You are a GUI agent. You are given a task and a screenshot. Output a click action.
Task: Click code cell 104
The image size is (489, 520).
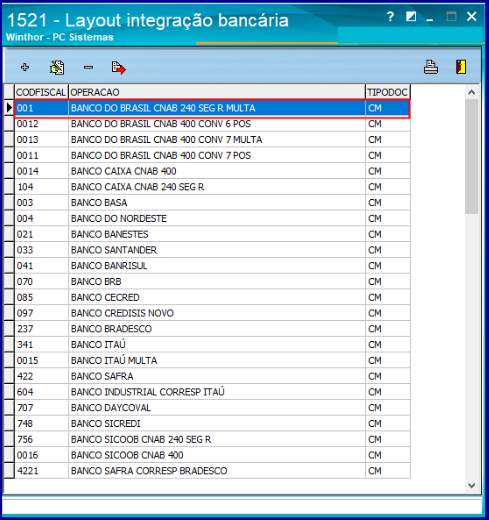41,187
